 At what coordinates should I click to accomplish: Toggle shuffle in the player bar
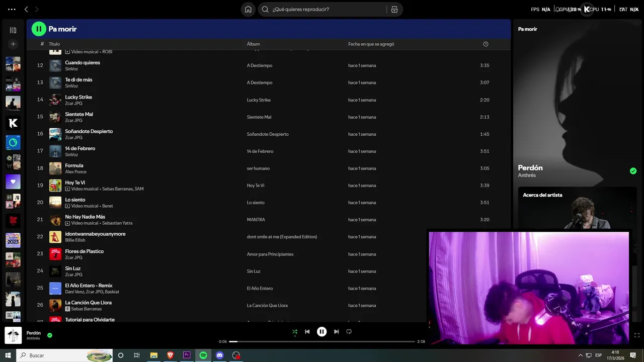point(295,332)
